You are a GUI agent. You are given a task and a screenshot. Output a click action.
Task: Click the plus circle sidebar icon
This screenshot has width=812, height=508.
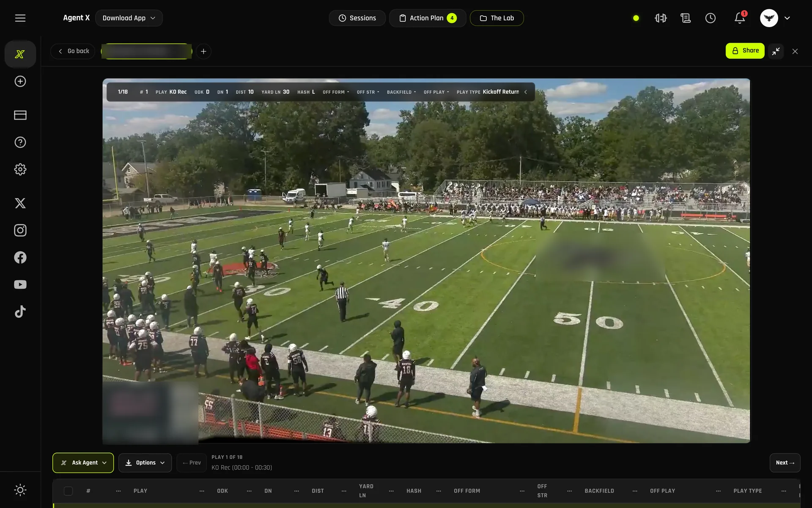20,81
